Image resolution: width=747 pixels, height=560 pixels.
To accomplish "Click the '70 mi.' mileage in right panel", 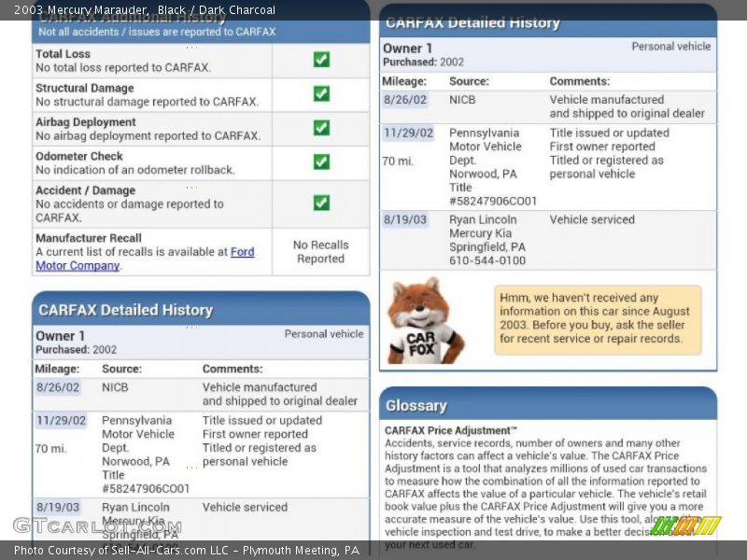I will click(x=398, y=161).
